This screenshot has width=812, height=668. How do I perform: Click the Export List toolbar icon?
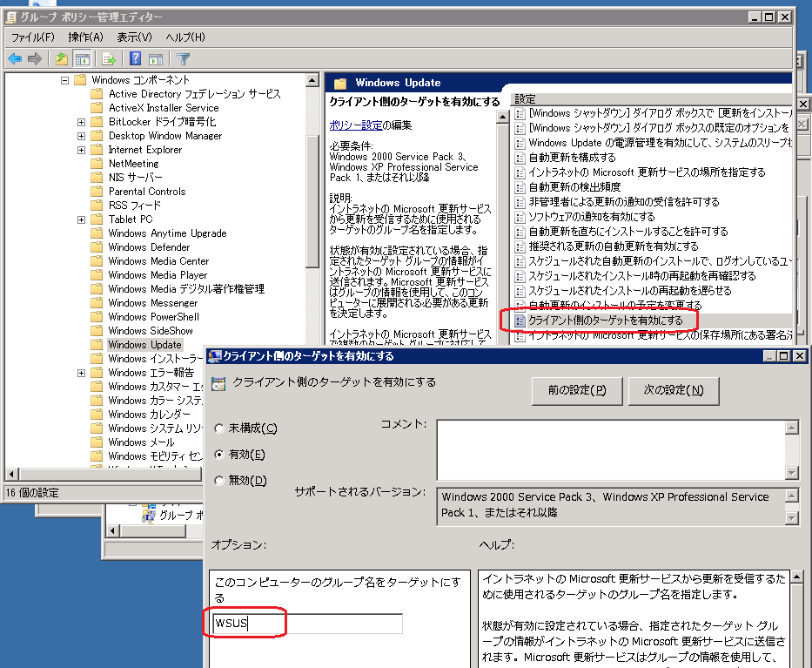point(109,59)
